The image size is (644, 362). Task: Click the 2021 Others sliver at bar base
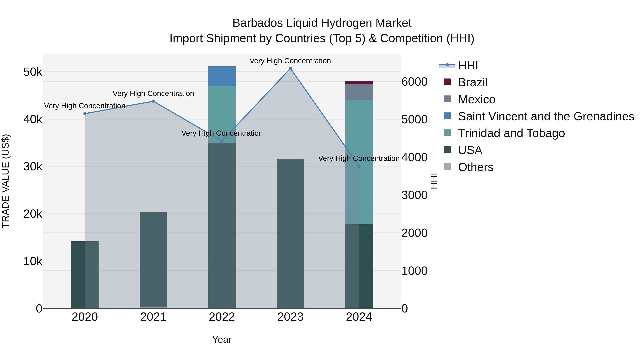tap(153, 307)
